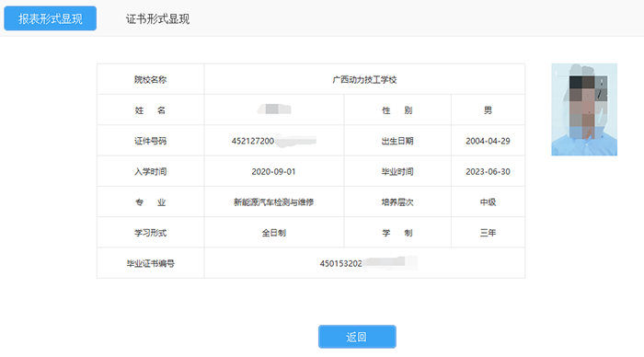Viewport: 644px width, 357px height.
Task: Select gender value 男
Action: point(488,110)
